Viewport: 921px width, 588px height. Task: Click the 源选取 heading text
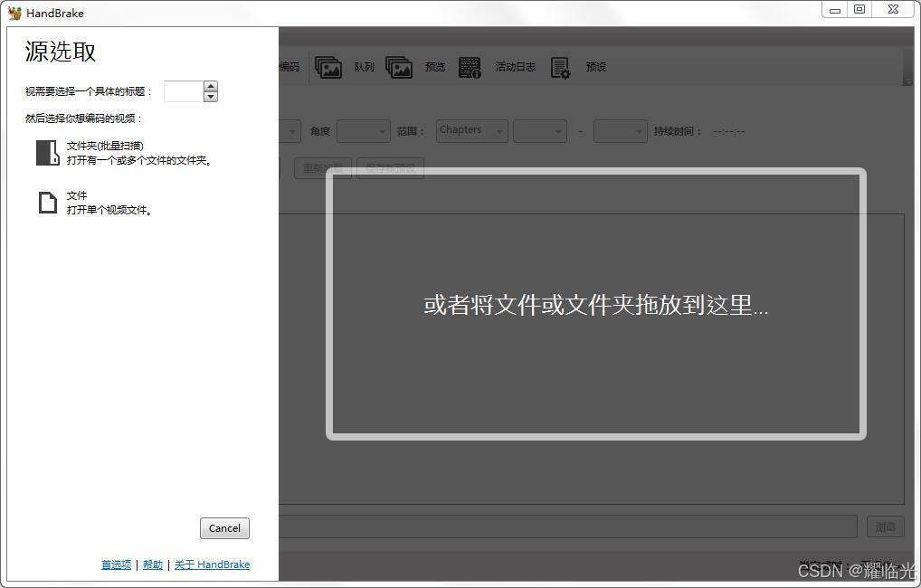click(61, 52)
